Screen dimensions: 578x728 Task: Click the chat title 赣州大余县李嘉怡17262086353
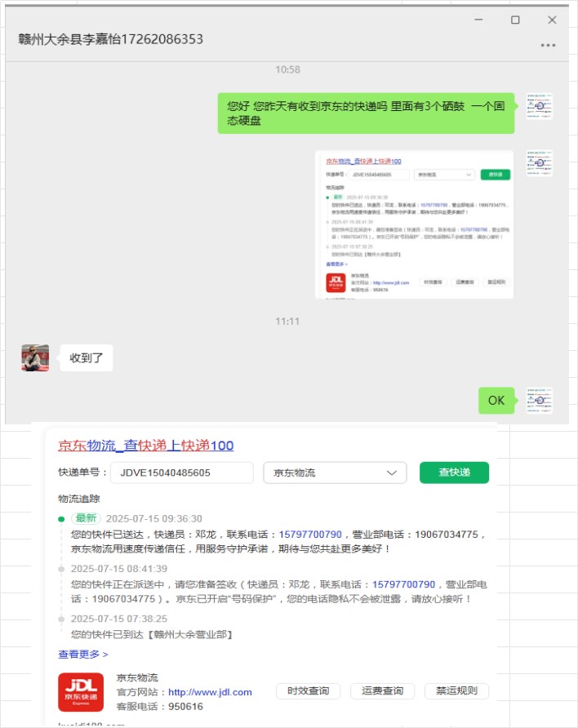pos(110,39)
